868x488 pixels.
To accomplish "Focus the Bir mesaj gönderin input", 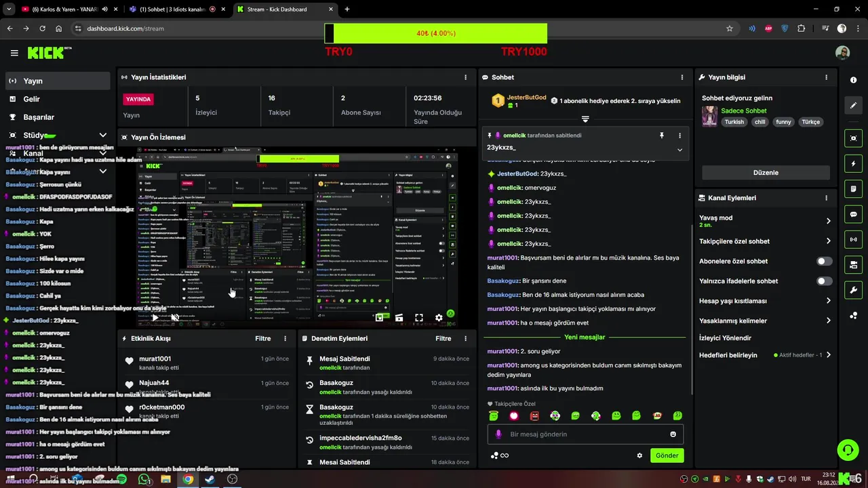I will click(585, 434).
